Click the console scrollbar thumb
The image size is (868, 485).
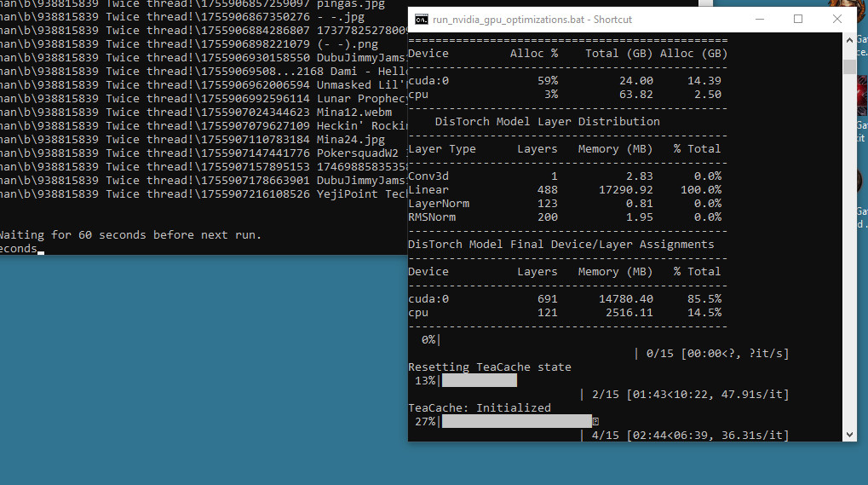[850, 66]
